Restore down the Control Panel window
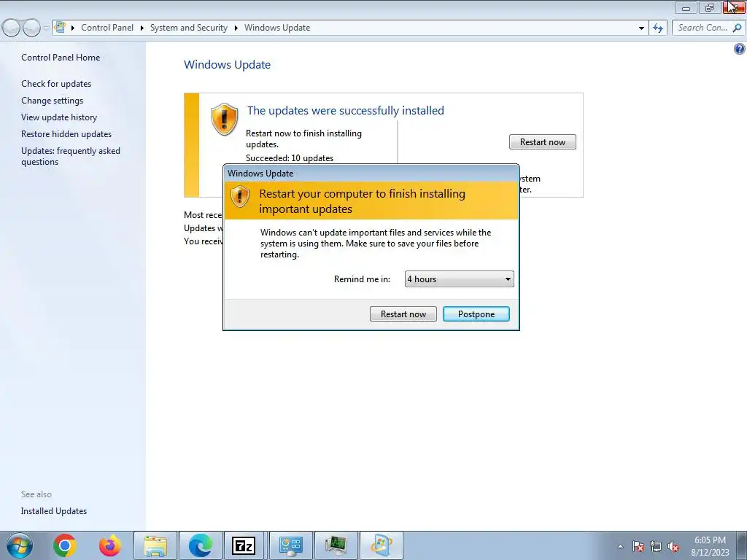 (710, 8)
